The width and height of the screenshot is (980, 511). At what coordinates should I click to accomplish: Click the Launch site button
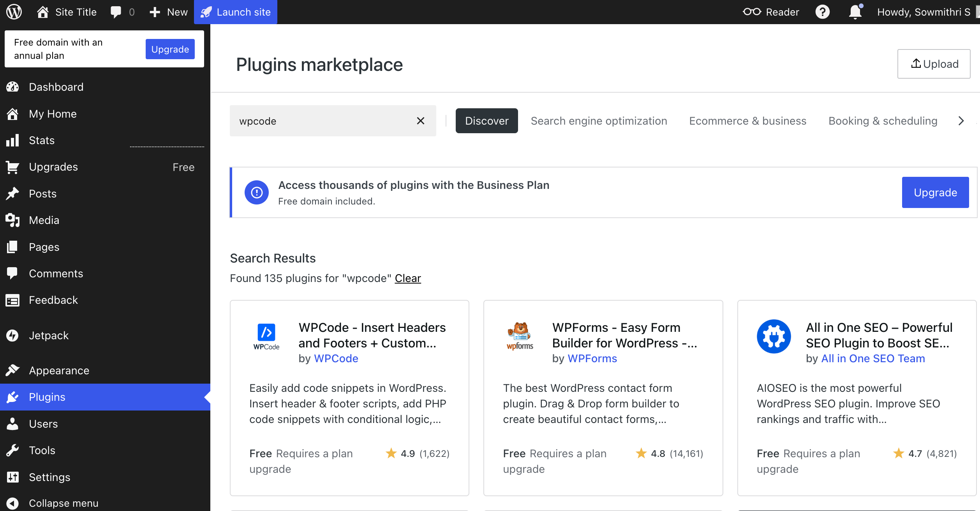(236, 12)
